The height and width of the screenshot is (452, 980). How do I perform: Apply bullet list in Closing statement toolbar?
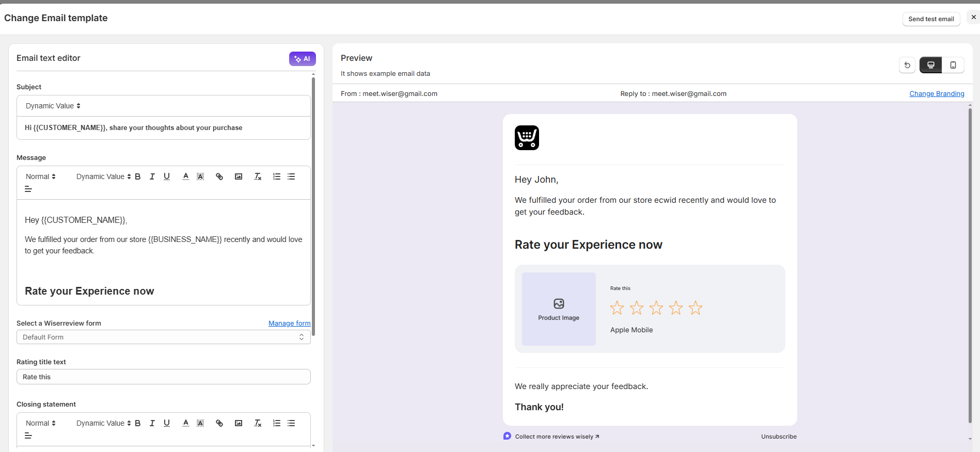click(291, 423)
